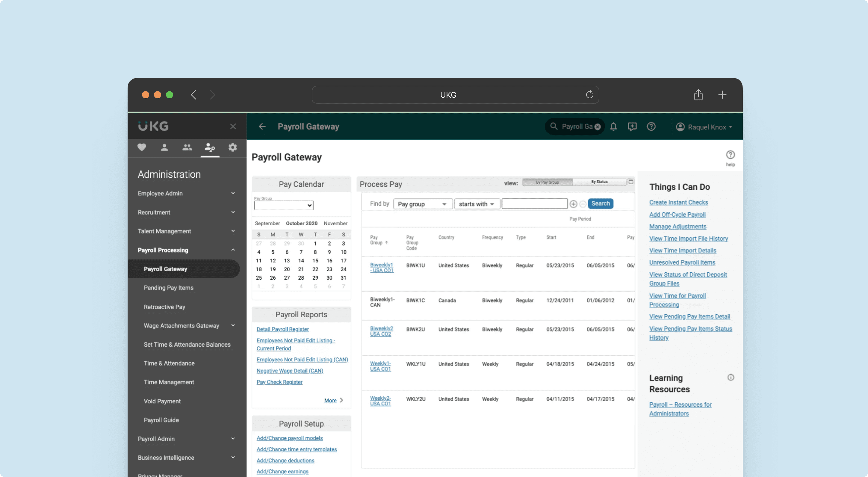The image size is (868, 477).
Task: Click the browser share icon
Action: pos(698,94)
